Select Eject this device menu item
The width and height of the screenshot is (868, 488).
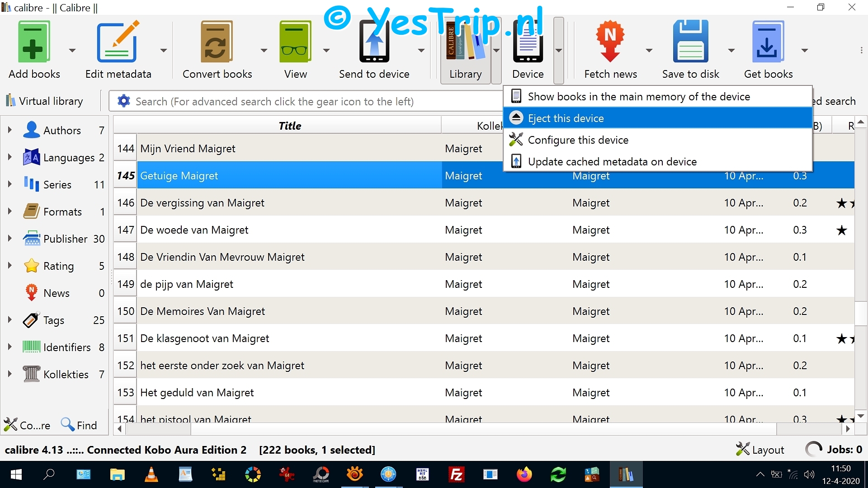pos(566,118)
